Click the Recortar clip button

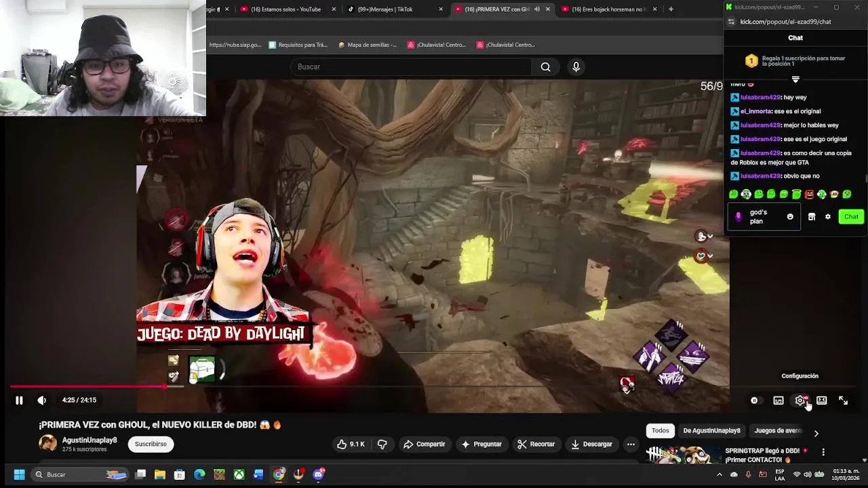536,444
